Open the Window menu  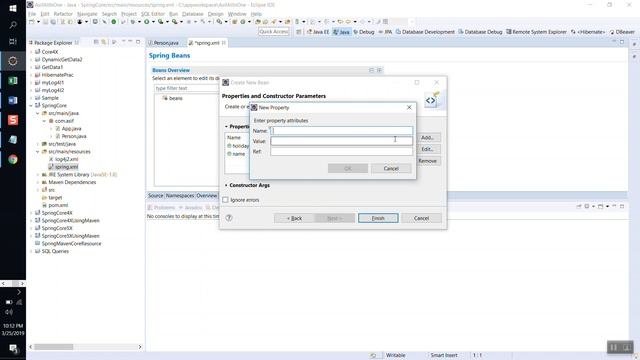tap(237, 14)
